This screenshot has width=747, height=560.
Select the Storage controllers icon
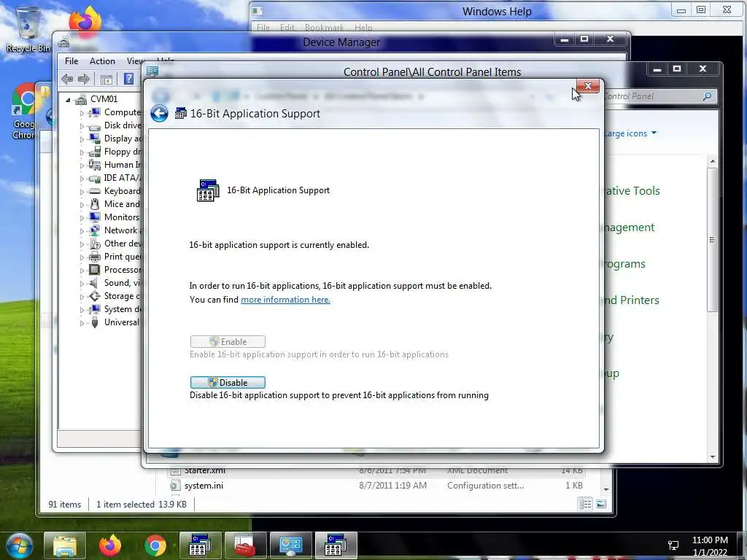(94, 296)
